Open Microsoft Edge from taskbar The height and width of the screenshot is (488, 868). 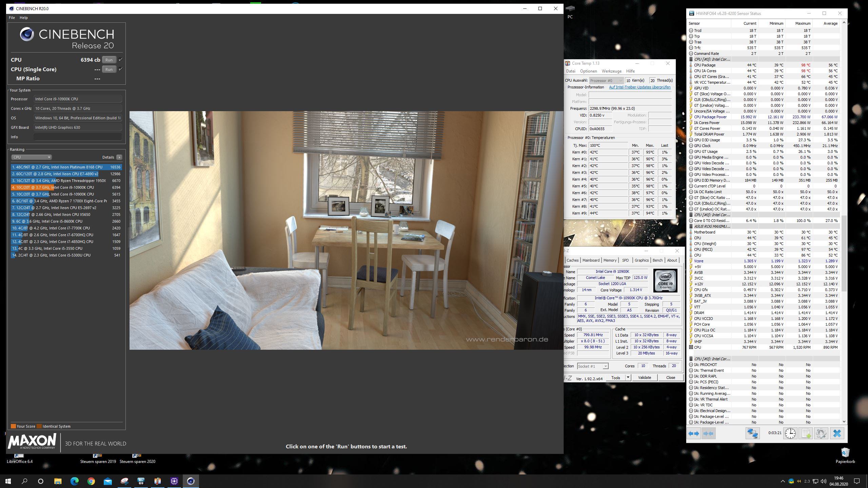[75, 481]
